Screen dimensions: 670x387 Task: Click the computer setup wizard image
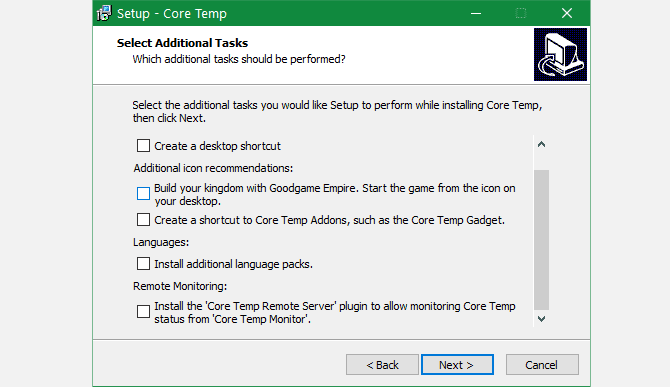coord(560,54)
